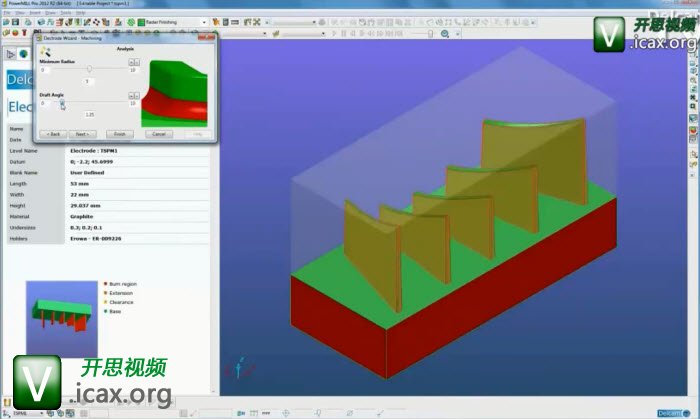Click Finish in the Electrode Wizard
This screenshot has width=700, height=419.
tap(120, 134)
